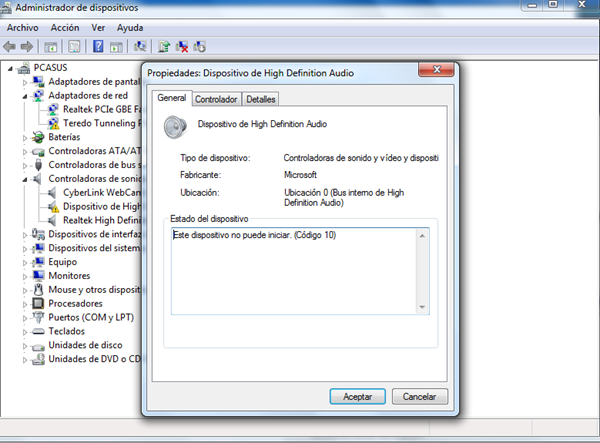Select the Unidades de disco tree item
Screen dimensions: 600x443
coord(85,345)
